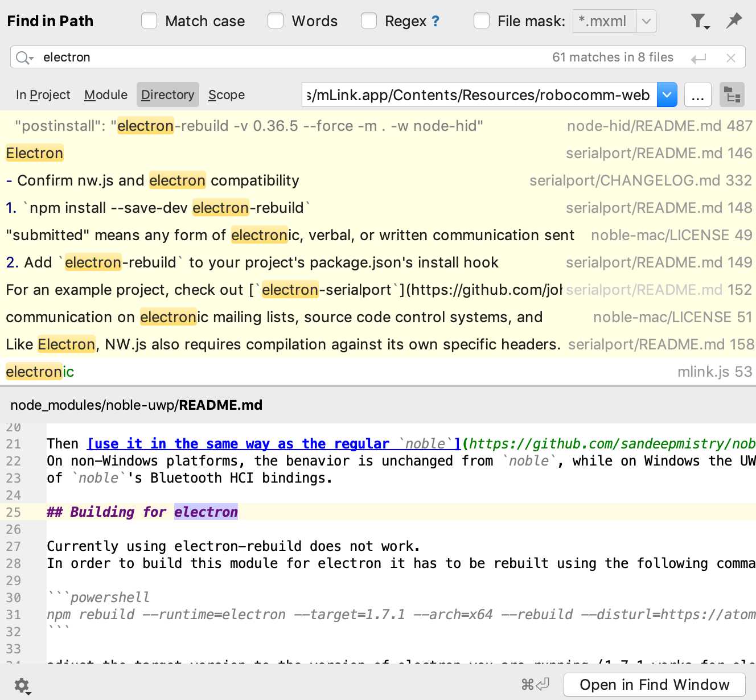Switch to the In Project tab
756x700 pixels.
[x=43, y=95]
